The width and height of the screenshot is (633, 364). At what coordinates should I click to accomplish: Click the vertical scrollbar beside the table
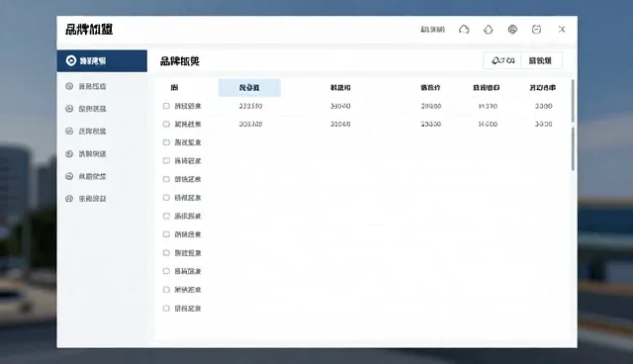[573, 125]
